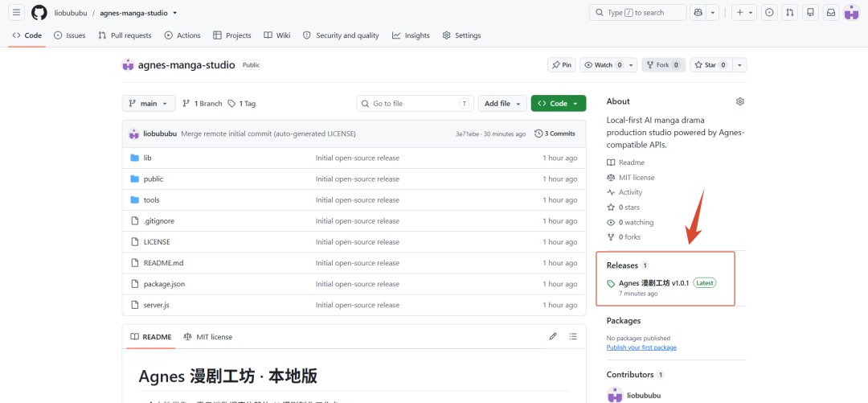
Task: Open README outline list icon
Action: coord(573,336)
